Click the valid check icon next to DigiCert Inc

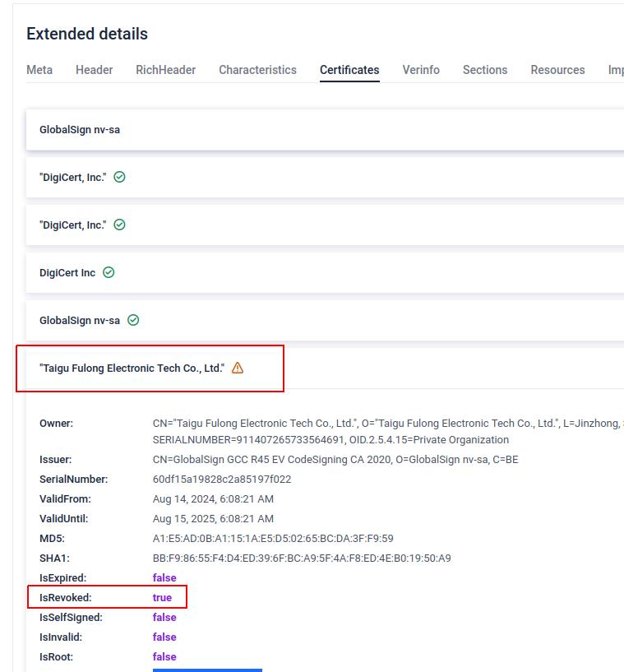(109, 272)
